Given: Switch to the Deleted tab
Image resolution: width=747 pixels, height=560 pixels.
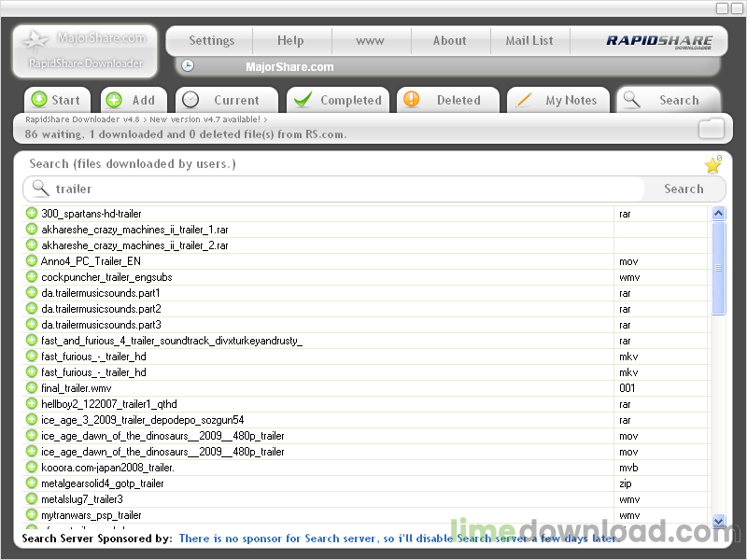Looking at the screenshot, I should (448, 100).
